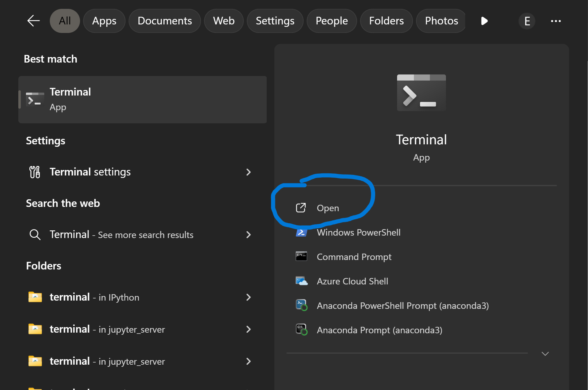Click the Anaconda PowerShell Prompt icon
The image size is (588, 390).
click(x=301, y=305)
